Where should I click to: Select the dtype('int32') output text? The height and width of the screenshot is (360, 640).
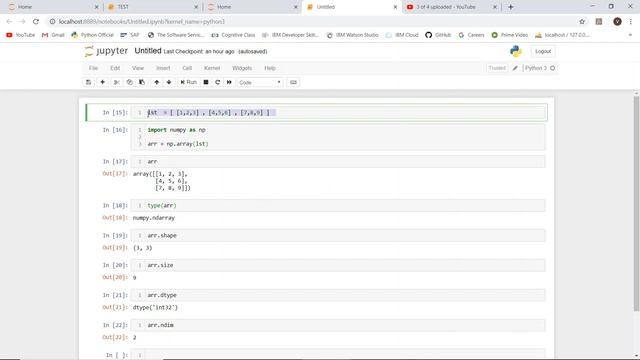click(155, 307)
